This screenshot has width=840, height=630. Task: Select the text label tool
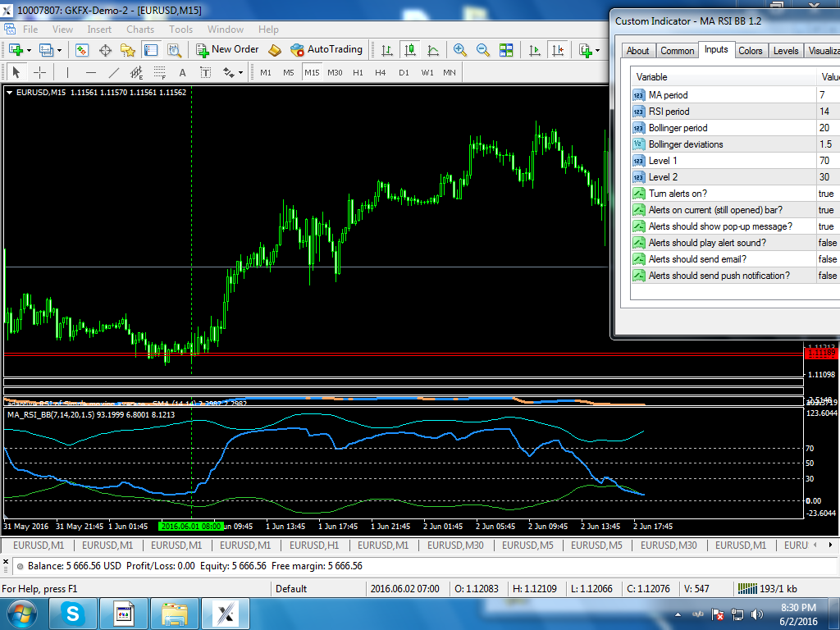coord(205,72)
